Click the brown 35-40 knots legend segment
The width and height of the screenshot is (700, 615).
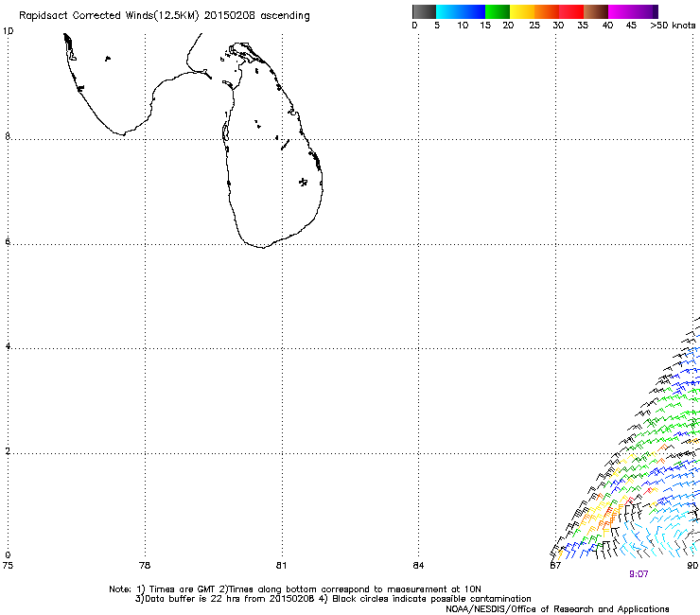click(x=596, y=11)
